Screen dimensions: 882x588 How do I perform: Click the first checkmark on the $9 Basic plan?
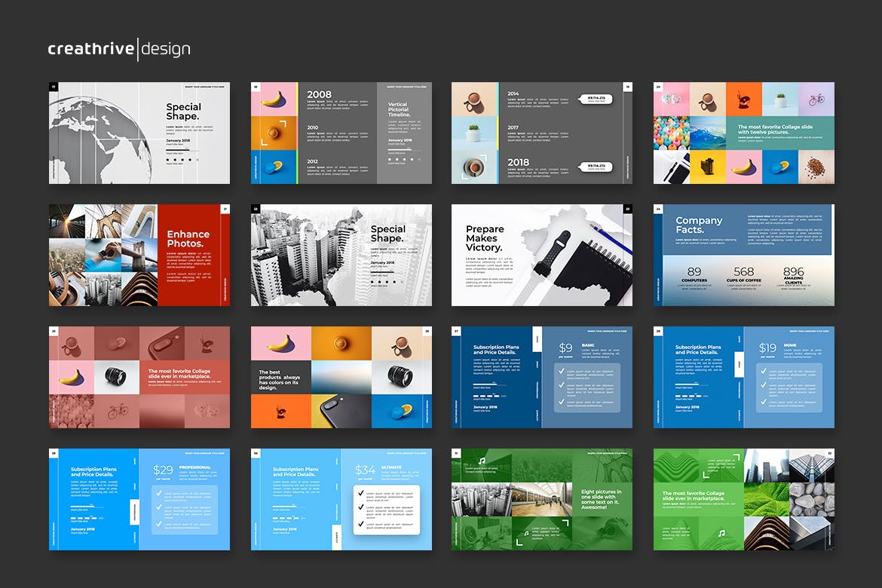click(559, 371)
